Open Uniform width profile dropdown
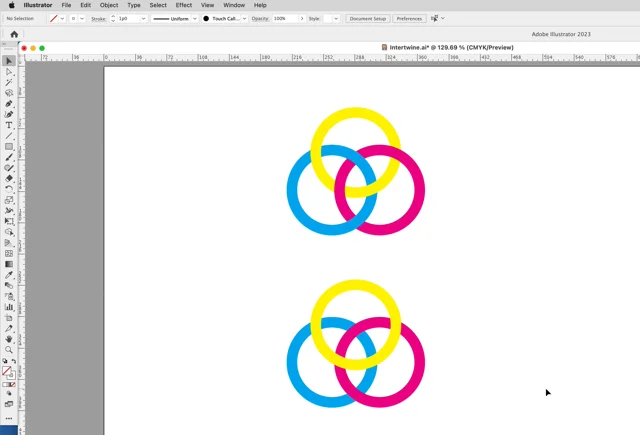Viewport: 640px width, 435px height. tap(195, 19)
